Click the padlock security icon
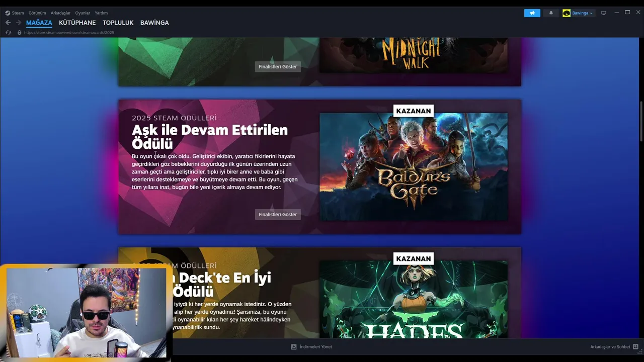This screenshot has width=644, height=362. coord(20,32)
